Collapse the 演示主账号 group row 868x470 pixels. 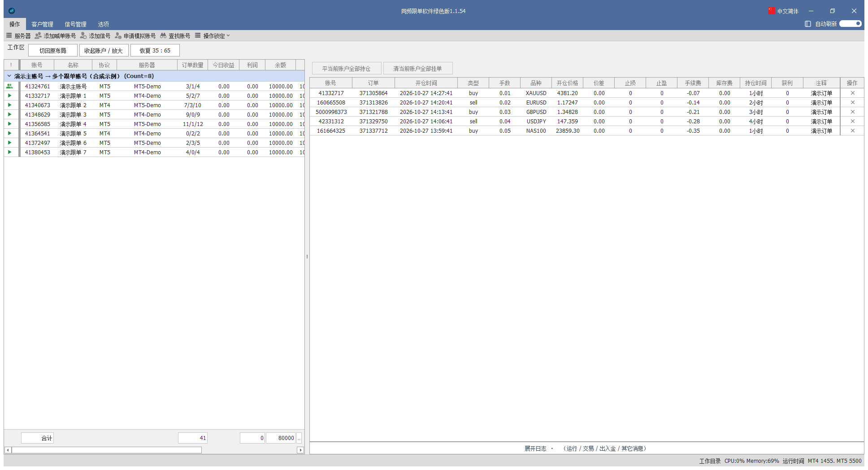pyautogui.click(x=9, y=76)
